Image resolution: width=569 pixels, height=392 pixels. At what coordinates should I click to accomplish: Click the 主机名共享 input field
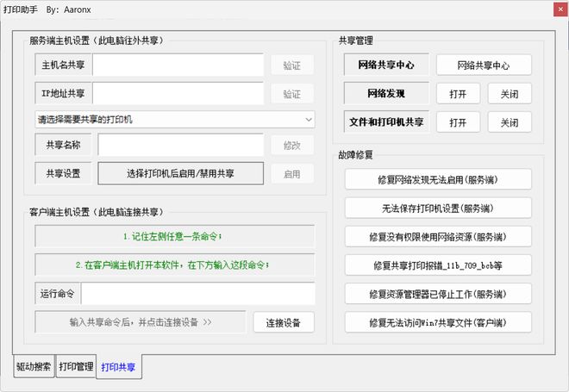click(x=178, y=65)
